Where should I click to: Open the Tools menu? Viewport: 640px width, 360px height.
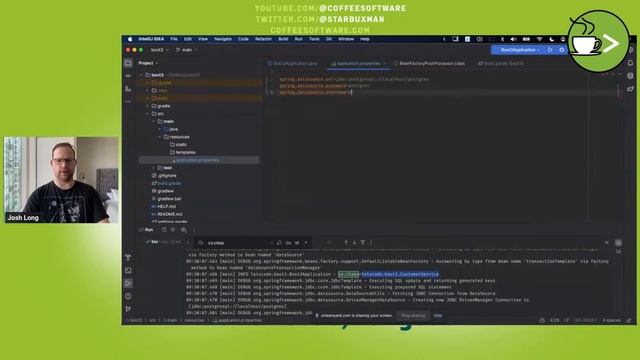[314, 39]
